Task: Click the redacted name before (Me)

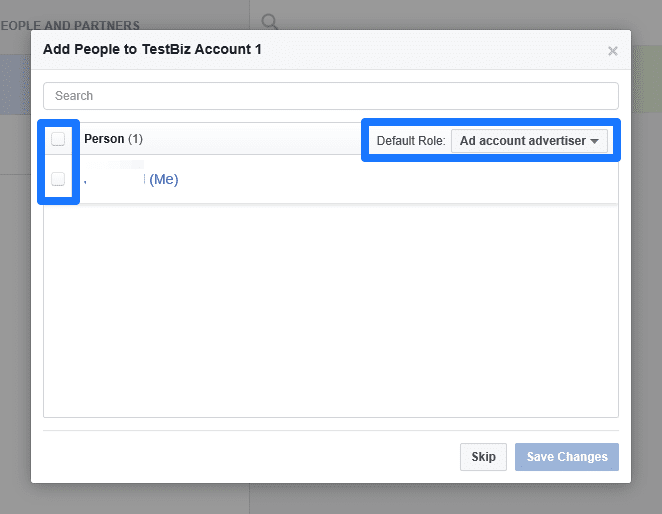Action: (115, 179)
